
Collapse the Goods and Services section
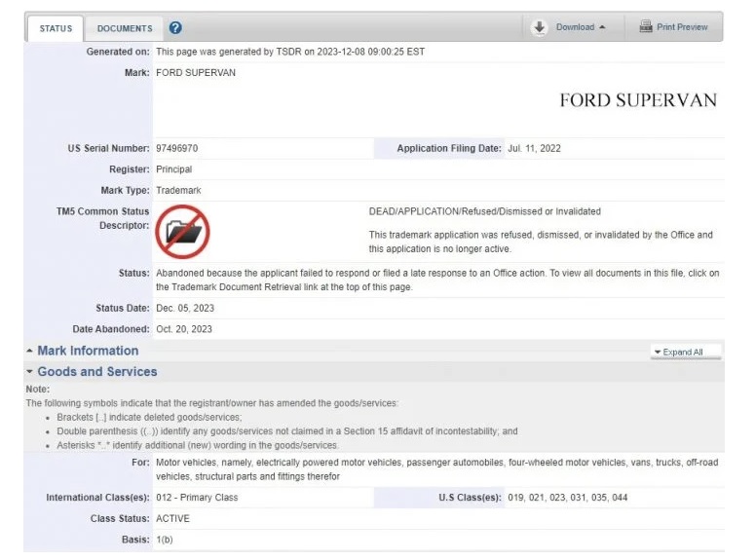point(96,372)
